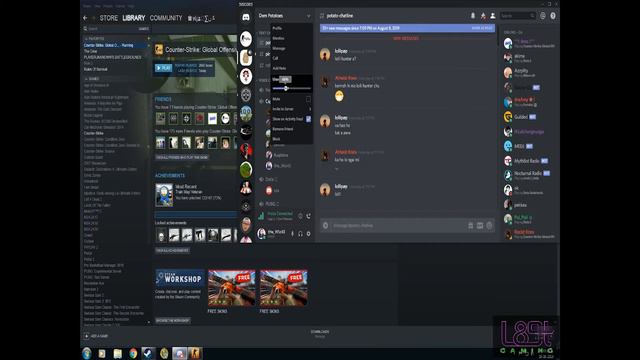Image resolution: width=640 pixels, height=360 pixels.
Task: Adjust user volume slider in context menu
Action: [291, 89]
